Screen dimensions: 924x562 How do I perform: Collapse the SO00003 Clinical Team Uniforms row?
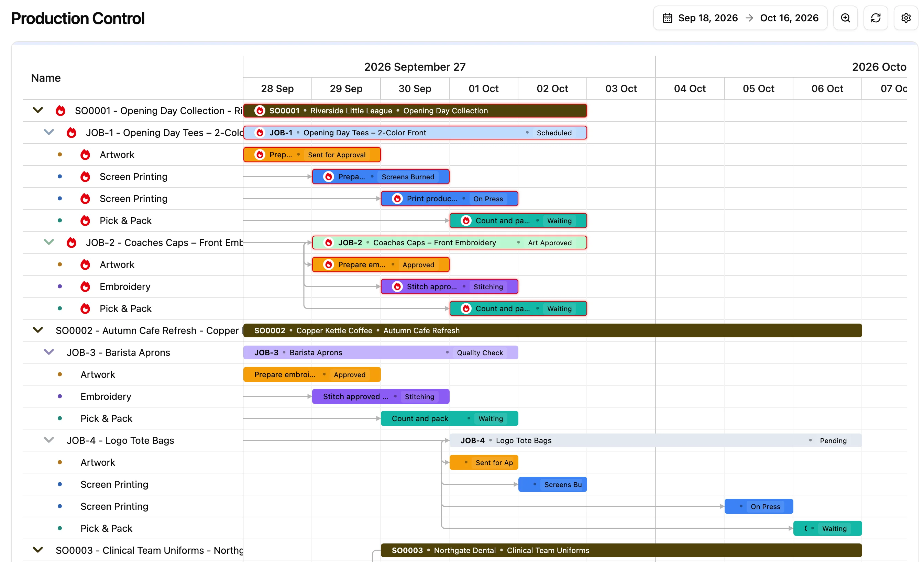(x=38, y=550)
